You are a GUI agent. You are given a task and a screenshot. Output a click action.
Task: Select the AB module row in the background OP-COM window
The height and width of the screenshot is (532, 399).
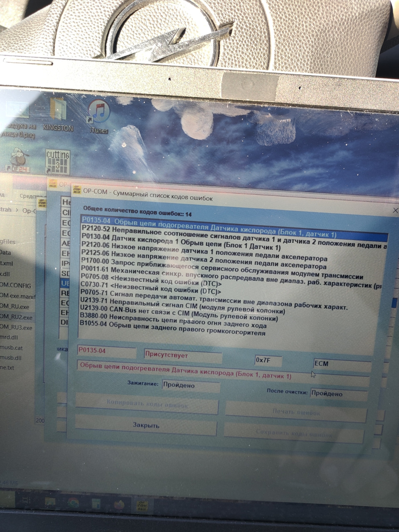coord(65,243)
